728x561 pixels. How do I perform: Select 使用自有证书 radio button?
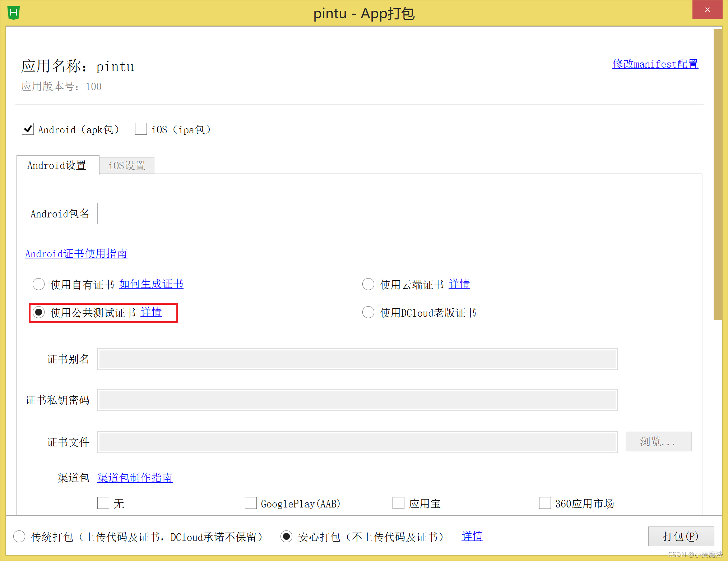pos(39,284)
